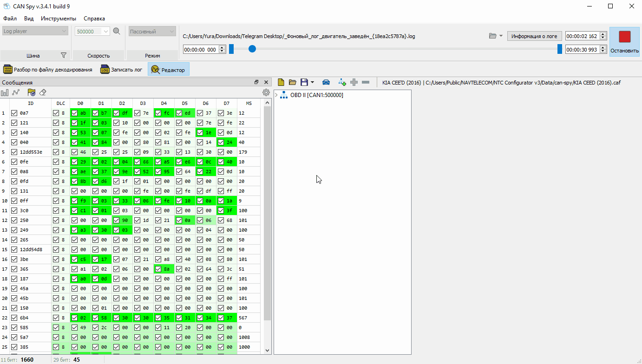Image resolution: width=642 pixels, height=364 pixels.
Task: Toggle the checkbox for ID 3c0
Action: click(14, 210)
